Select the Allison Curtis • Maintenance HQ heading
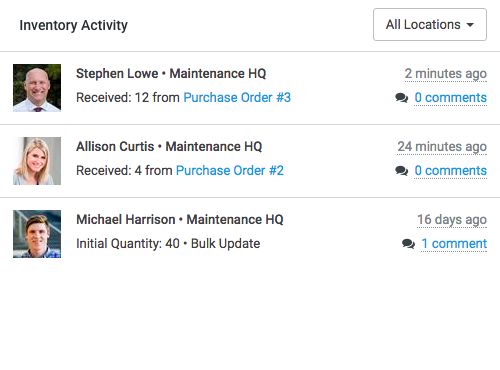The width and height of the screenshot is (500, 370). click(x=169, y=147)
